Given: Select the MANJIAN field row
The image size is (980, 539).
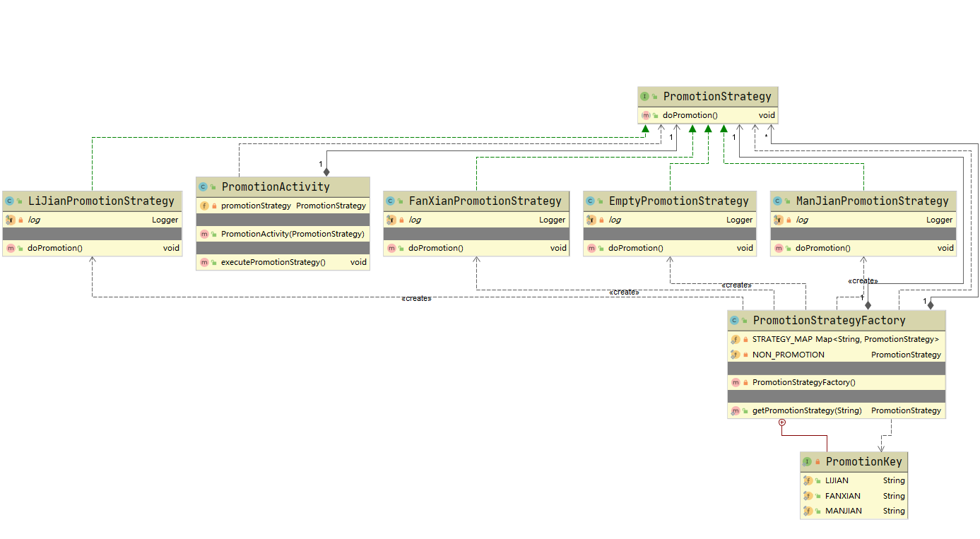Looking at the screenshot, I should tap(843, 511).
